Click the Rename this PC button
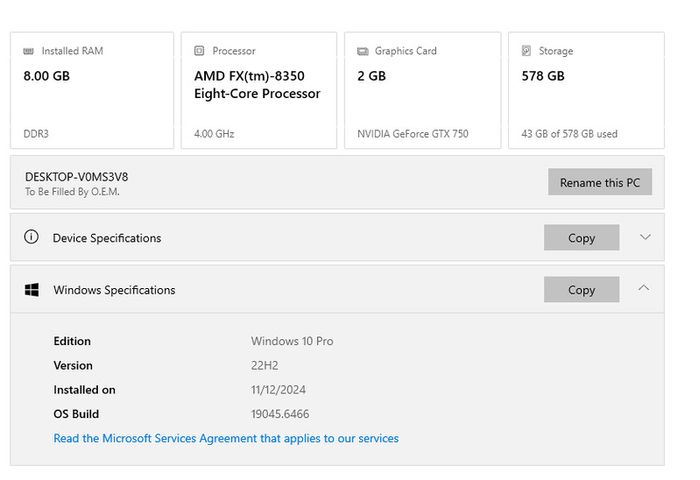This screenshot has height=480, width=700. coord(600,182)
